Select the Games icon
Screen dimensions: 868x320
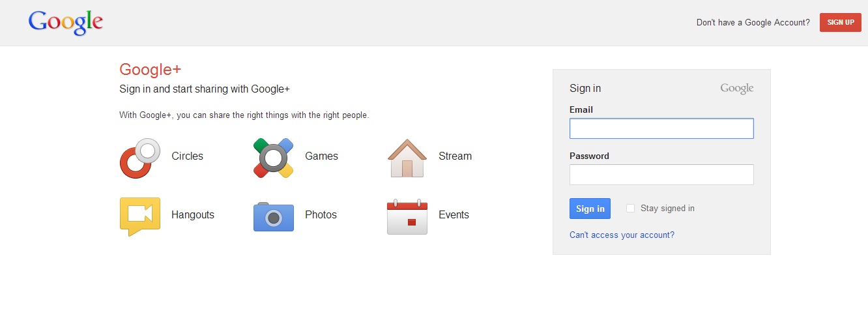click(273, 158)
